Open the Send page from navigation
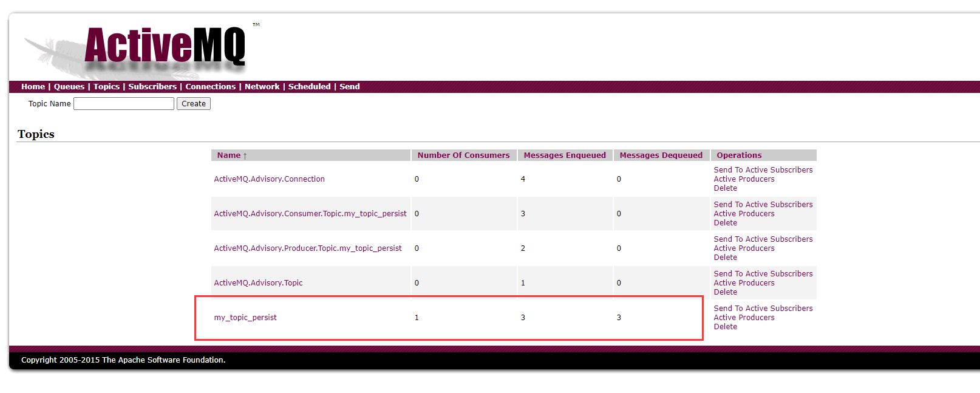Viewport: 980px width, 393px height. [x=350, y=87]
